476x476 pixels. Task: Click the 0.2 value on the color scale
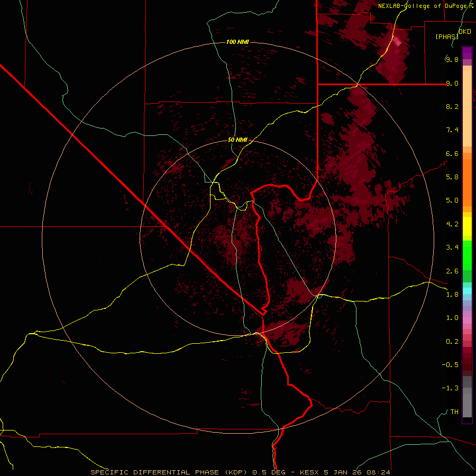click(x=452, y=342)
